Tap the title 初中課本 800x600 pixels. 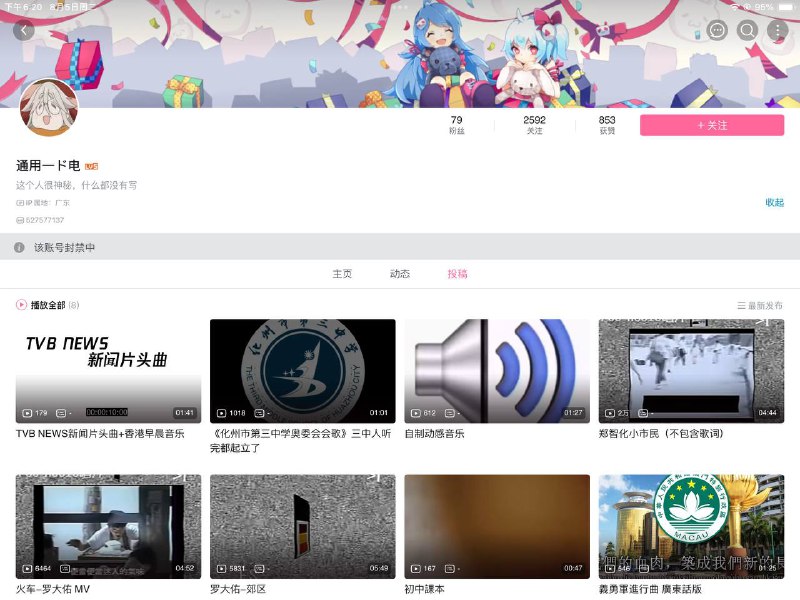[x=424, y=589]
